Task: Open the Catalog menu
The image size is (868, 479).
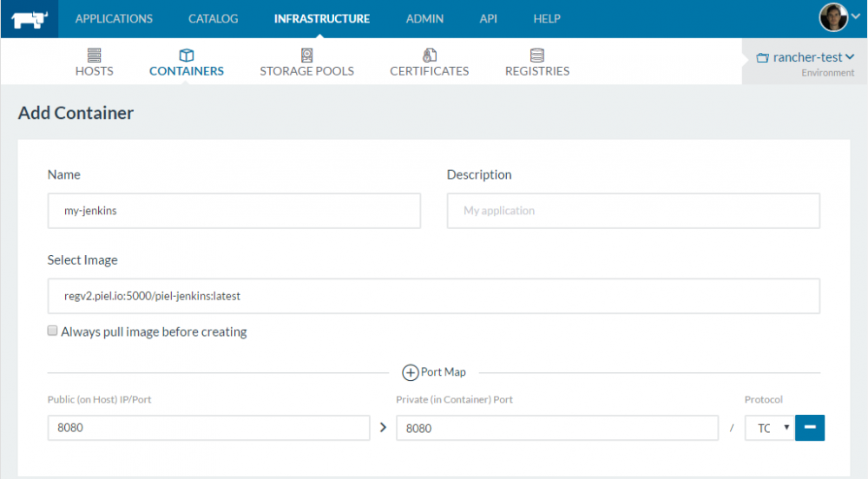Action: (214, 19)
